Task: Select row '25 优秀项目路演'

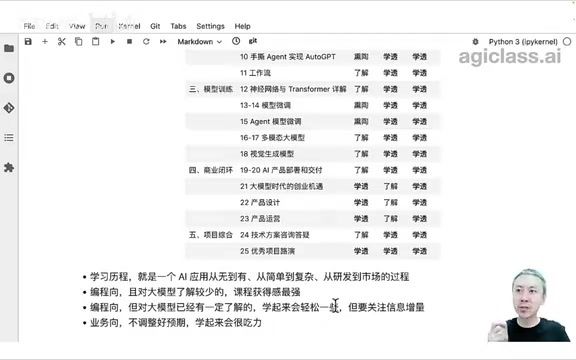Action: 312,251
